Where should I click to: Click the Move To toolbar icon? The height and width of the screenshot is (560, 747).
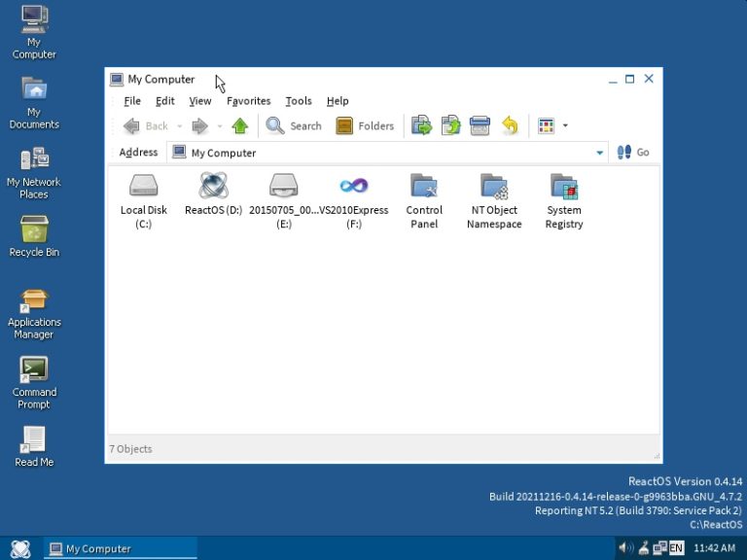[x=421, y=125]
